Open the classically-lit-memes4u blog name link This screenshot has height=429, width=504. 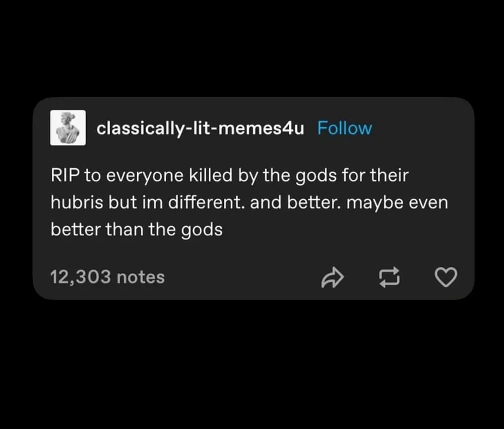pyautogui.click(x=200, y=128)
